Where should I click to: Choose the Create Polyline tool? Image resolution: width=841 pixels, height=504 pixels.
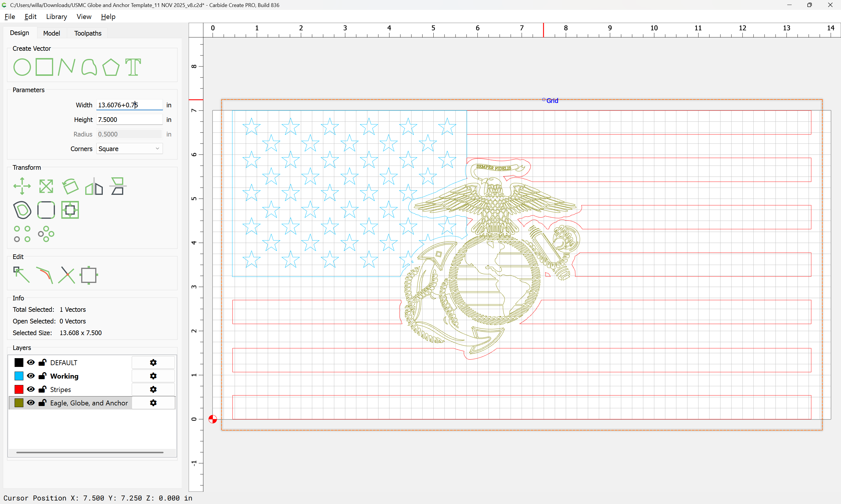[66, 67]
